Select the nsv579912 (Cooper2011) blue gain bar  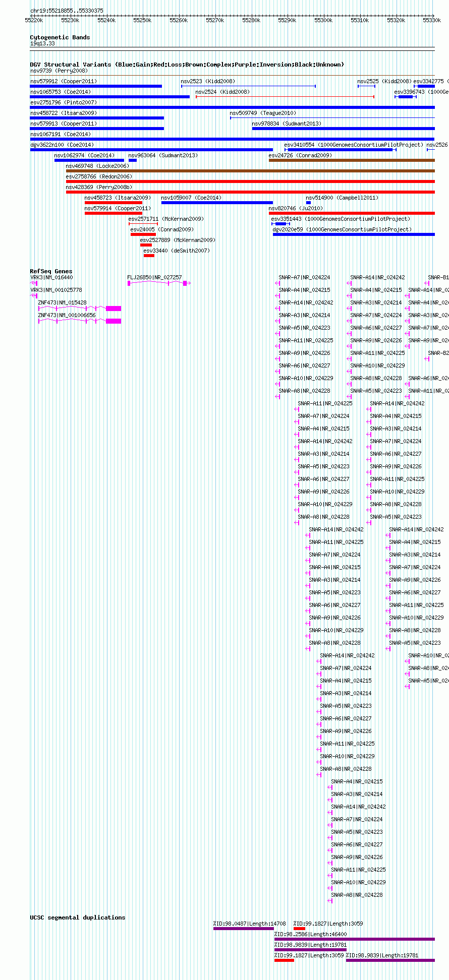pos(96,86)
